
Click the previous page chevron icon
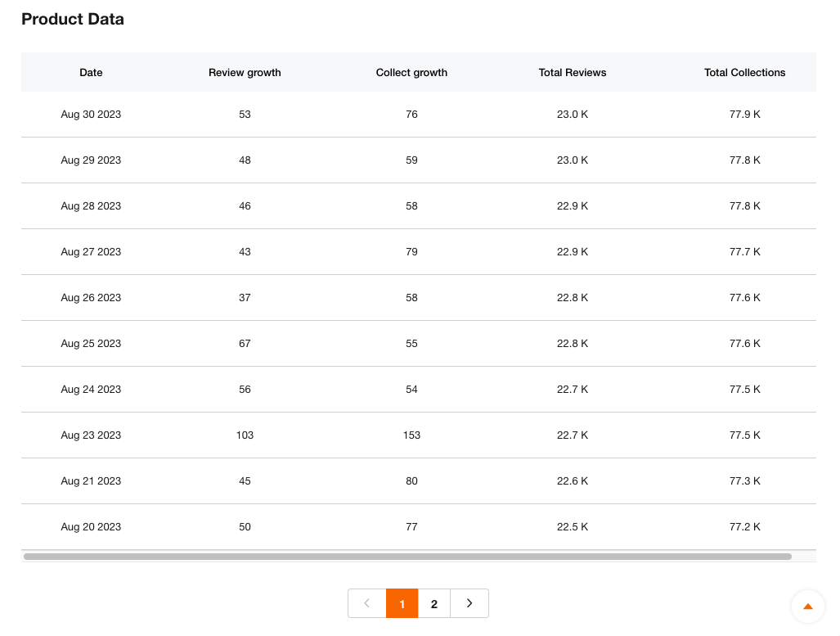click(366, 603)
